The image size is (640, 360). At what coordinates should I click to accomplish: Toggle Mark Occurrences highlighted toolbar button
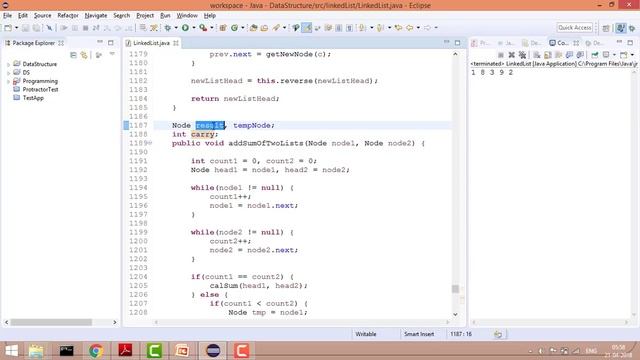307,28
